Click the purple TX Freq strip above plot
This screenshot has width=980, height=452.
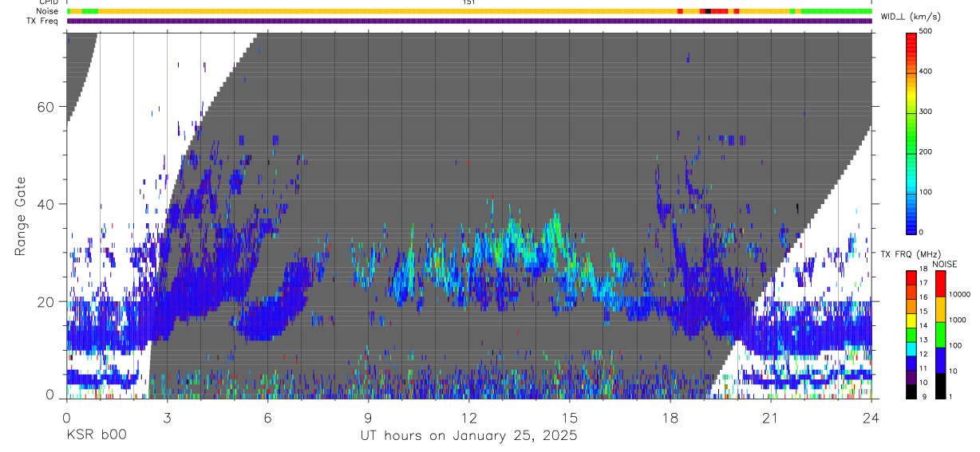point(469,21)
